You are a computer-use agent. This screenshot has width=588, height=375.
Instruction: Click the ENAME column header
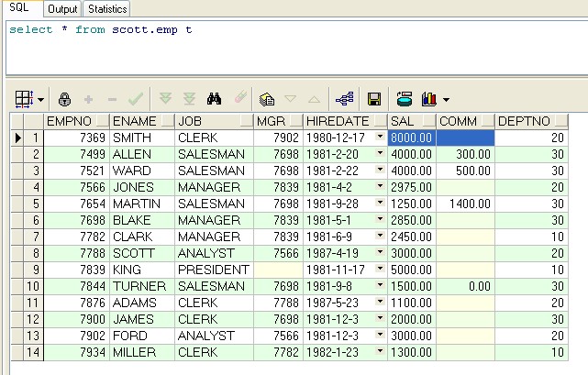[142, 121]
